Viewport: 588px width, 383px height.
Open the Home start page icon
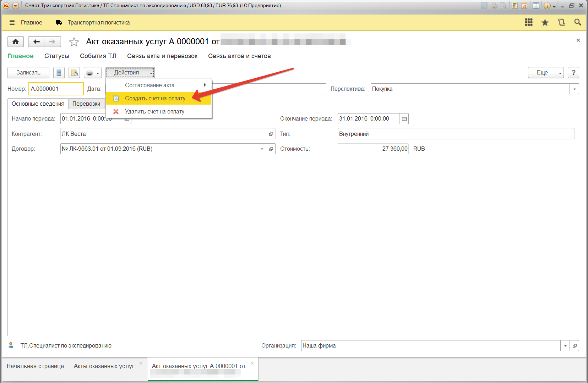pyautogui.click(x=16, y=42)
